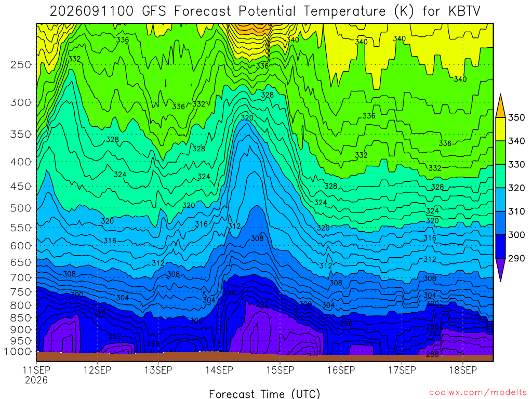Click the 1000 pressure level label
This screenshot has width=532, height=399.
(x=18, y=352)
